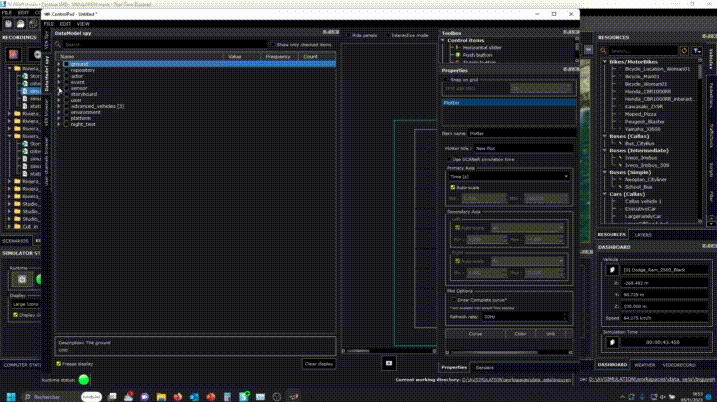Image resolution: width=717 pixels, height=402 pixels.
Task: Toggle Draw Complete curve checkbox
Action: pos(454,300)
